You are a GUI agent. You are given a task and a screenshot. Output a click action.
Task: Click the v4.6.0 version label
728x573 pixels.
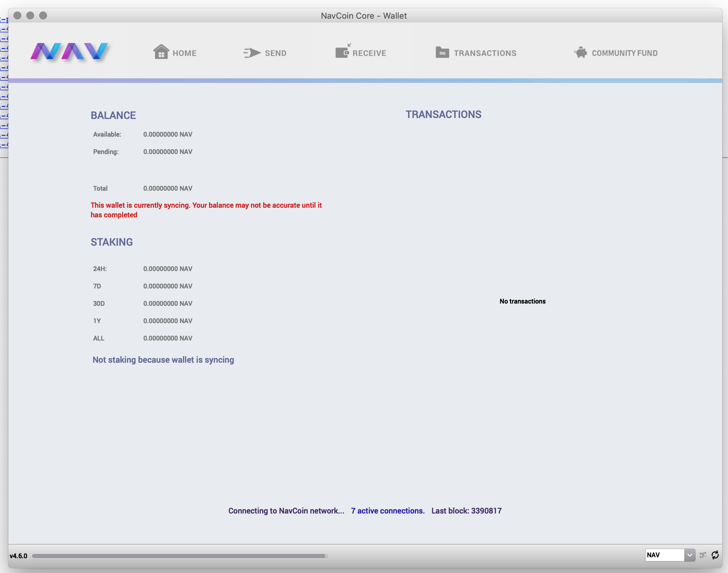pyautogui.click(x=18, y=556)
